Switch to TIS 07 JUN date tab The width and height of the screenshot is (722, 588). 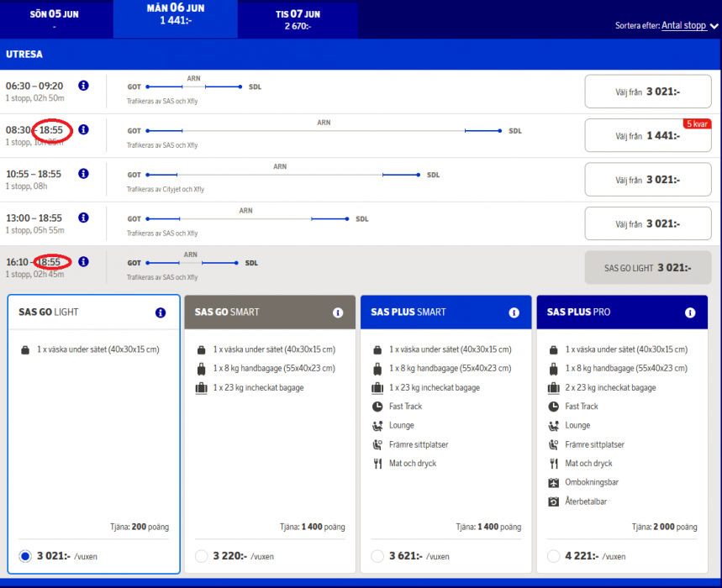point(300,19)
